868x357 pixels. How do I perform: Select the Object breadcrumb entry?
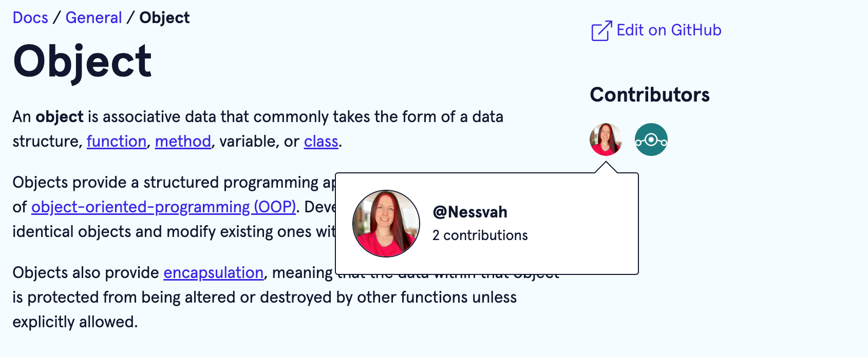pos(164,17)
